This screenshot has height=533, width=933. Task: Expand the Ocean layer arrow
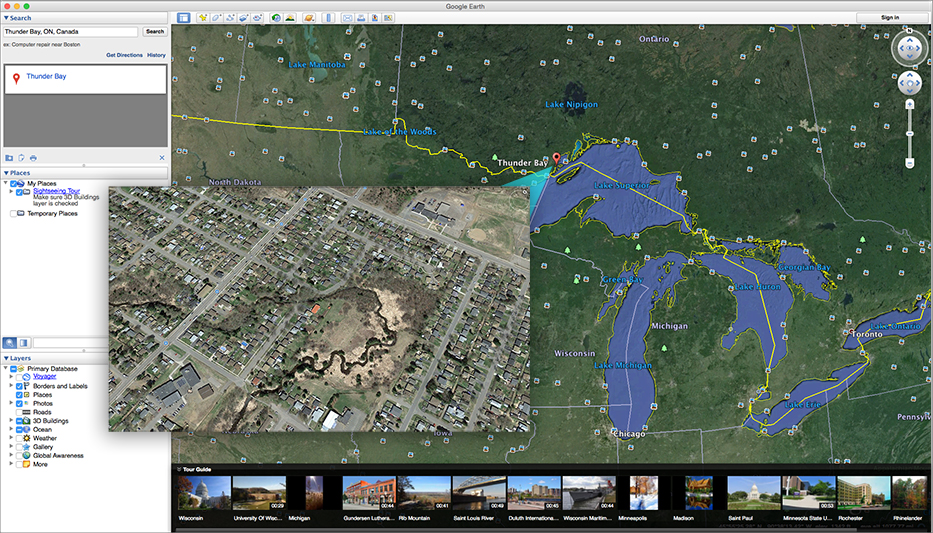pos(11,429)
